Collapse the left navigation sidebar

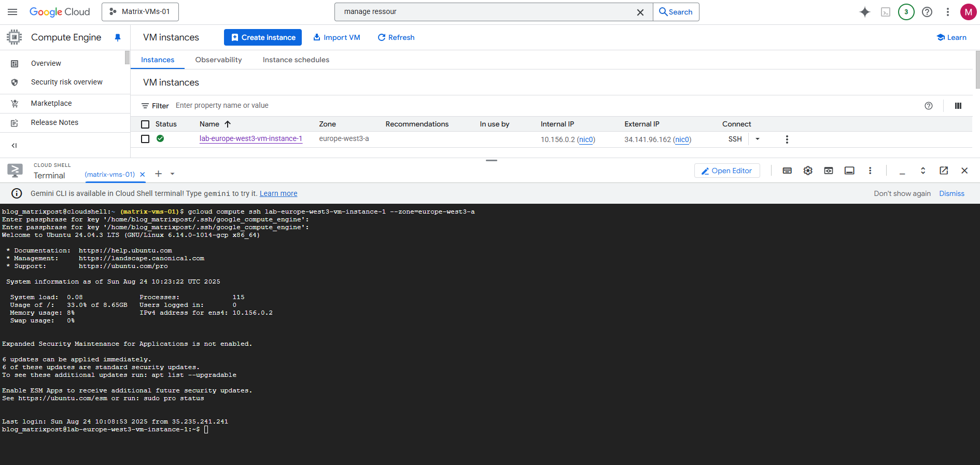(14, 146)
